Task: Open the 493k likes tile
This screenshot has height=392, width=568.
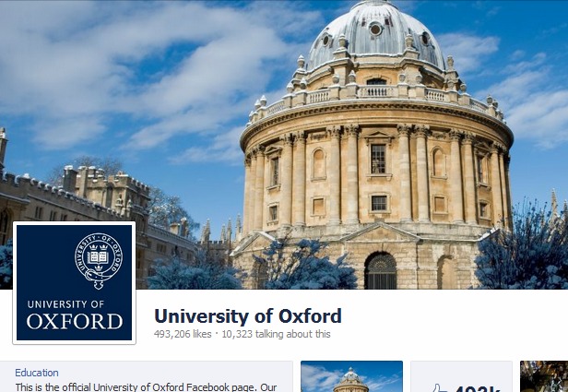Action: coord(461,376)
